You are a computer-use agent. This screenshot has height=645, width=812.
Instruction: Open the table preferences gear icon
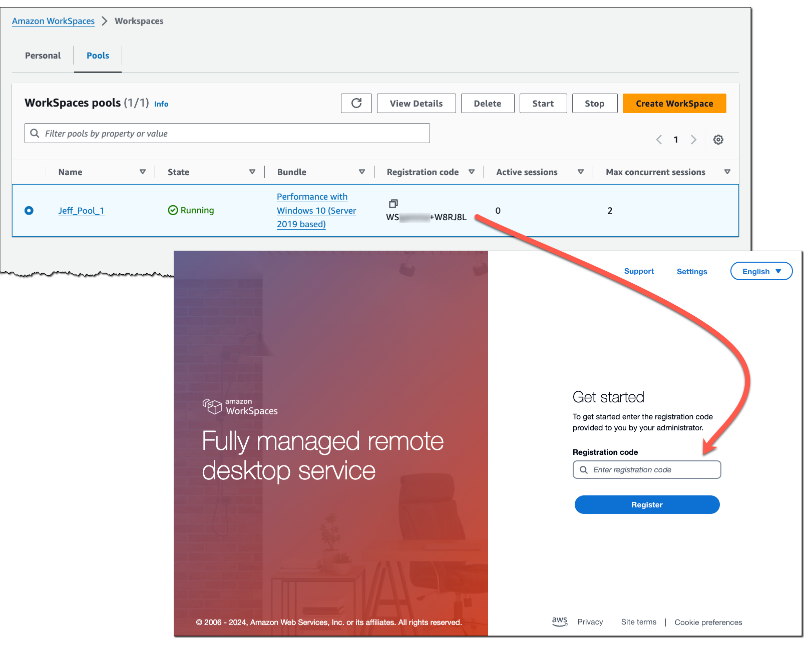pos(718,140)
